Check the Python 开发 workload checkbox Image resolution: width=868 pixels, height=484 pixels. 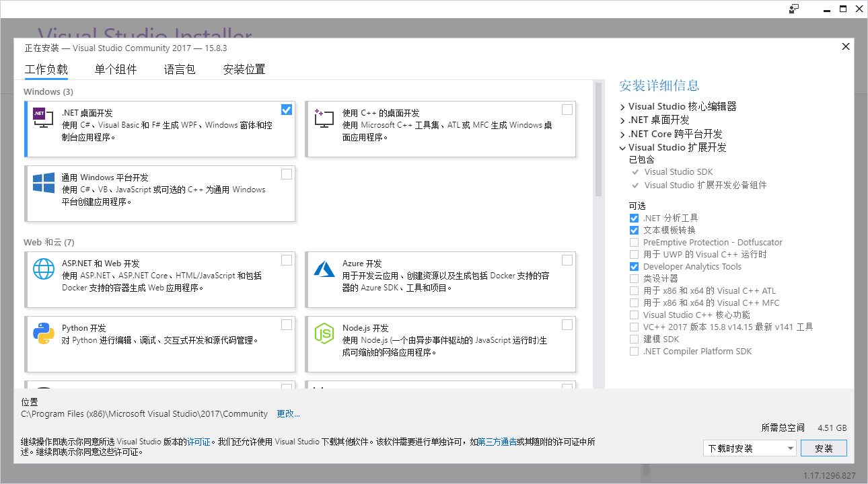click(287, 325)
